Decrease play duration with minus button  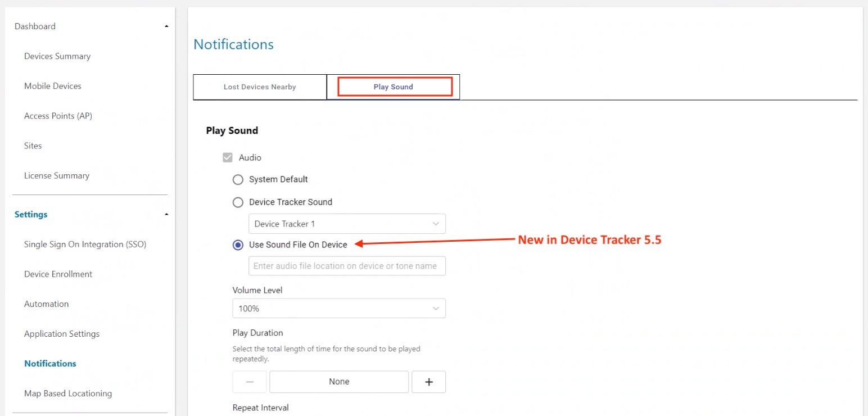[250, 382]
